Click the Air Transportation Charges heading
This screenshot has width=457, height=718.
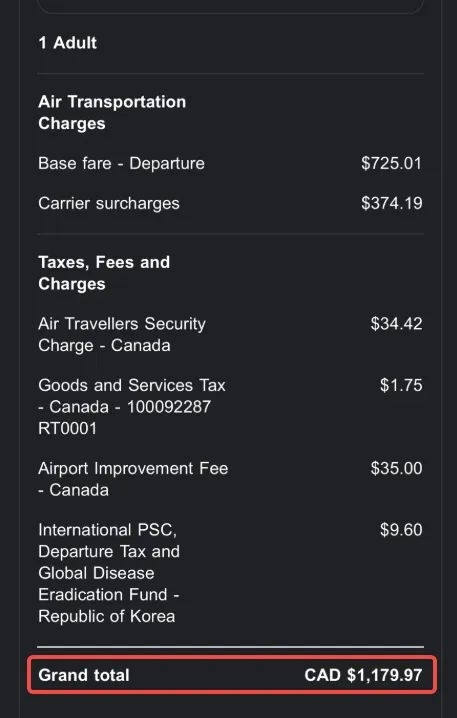coord(112,113)
